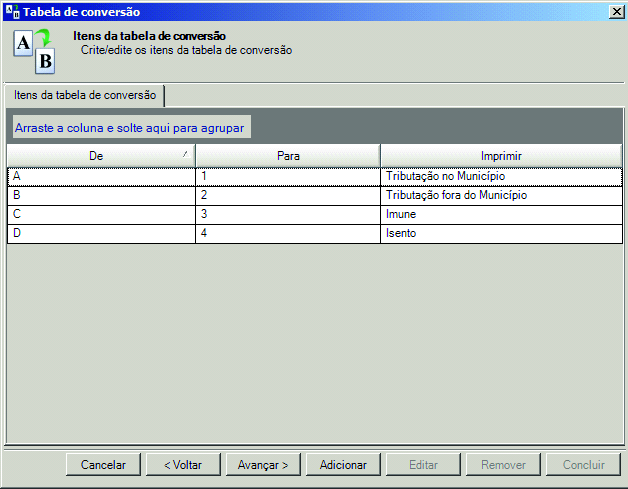Click the group-by drop area panel
This screenshot has width=628, height=489.
[x=130, y=129]
